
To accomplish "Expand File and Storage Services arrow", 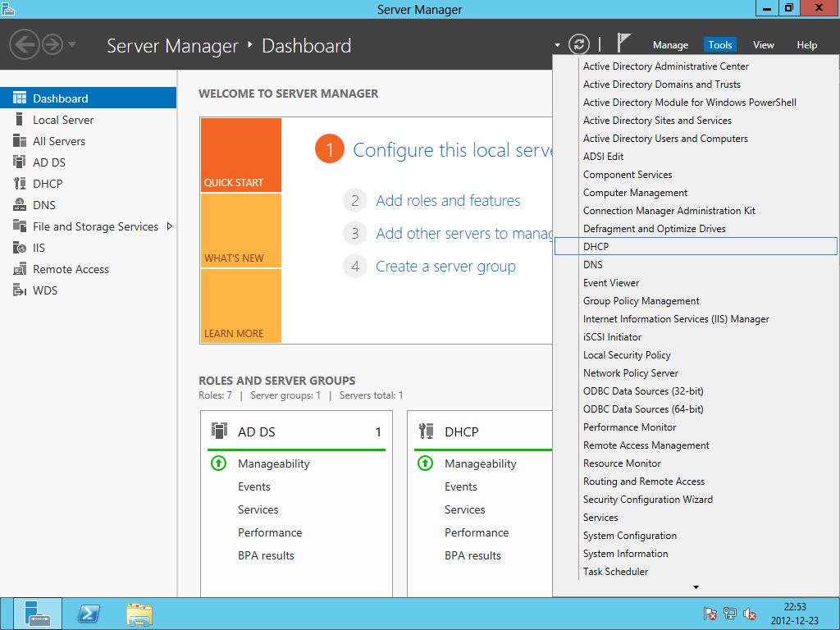I will tap(169, 226).
